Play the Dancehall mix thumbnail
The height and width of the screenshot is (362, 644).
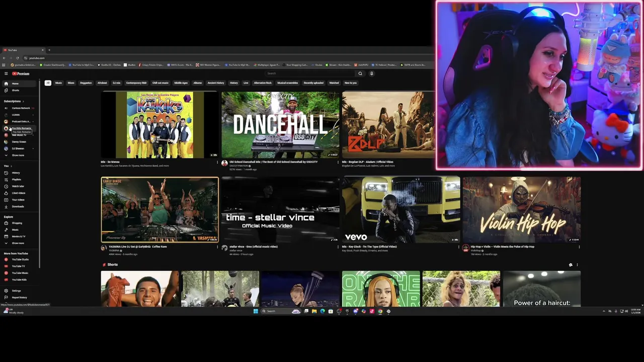pyautogui.click(x=280, y=125)
